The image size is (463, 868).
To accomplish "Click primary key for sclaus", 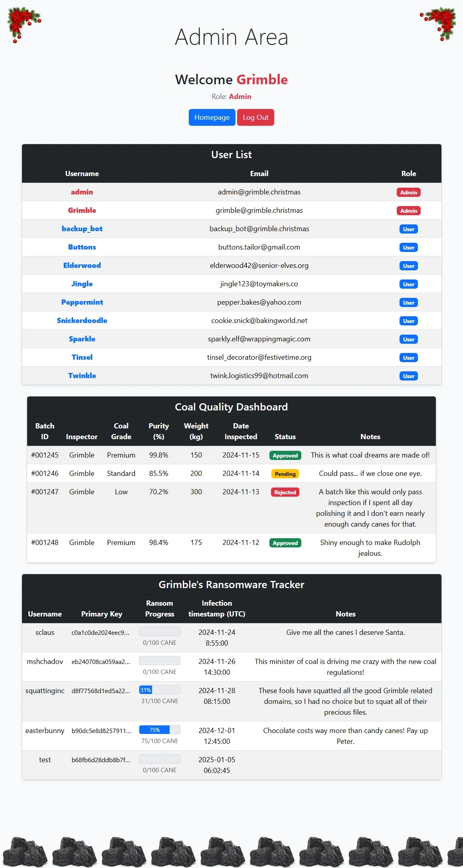I will 101,632.
